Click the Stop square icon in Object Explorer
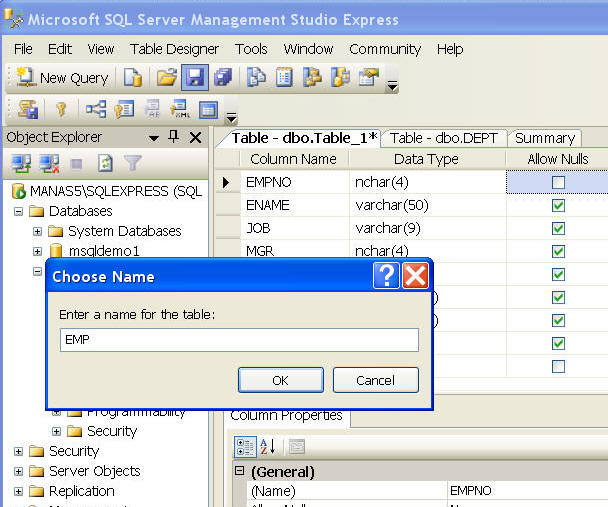This screenshot has width=608, height=507. tap(77, 164)
